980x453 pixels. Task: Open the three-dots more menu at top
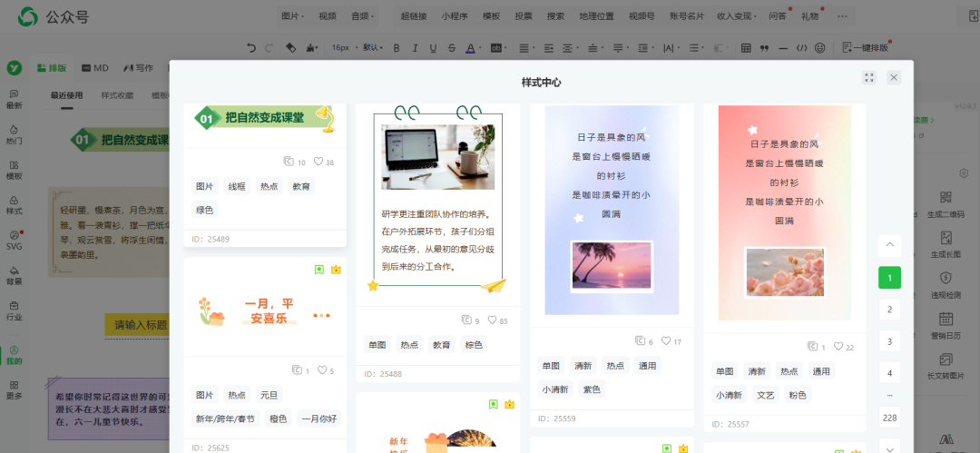842,16
